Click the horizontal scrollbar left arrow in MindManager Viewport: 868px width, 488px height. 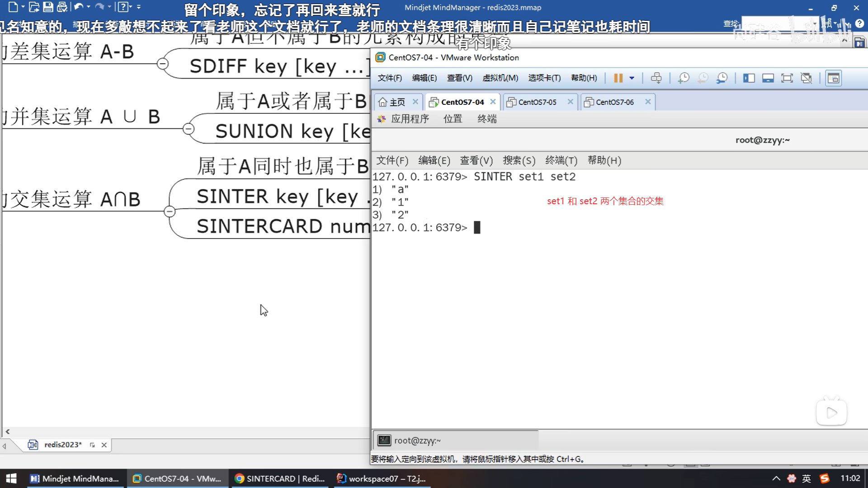(x=7, y=432)
